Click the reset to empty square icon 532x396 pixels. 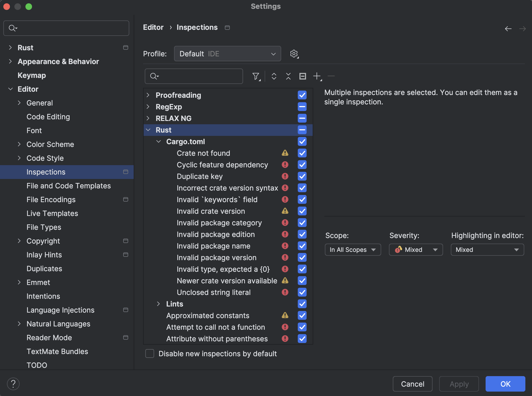(302, 76)
